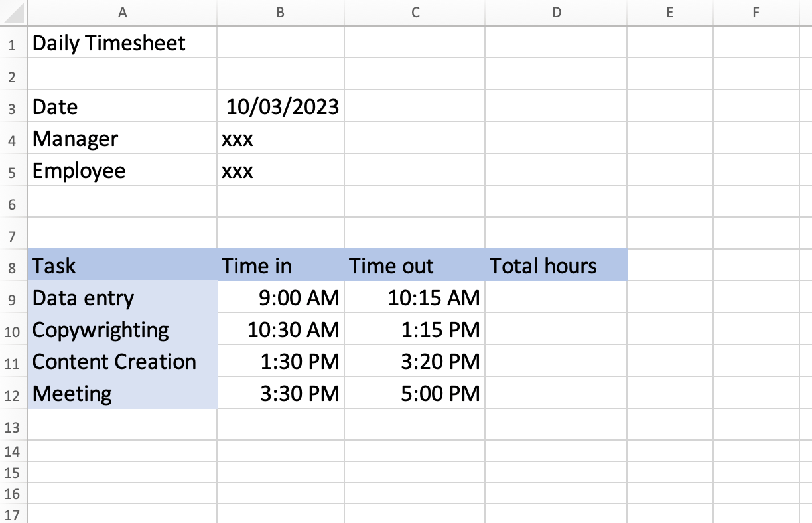Select column B header
This screenshot has height=523, width=812.
[x=280, y=12]
